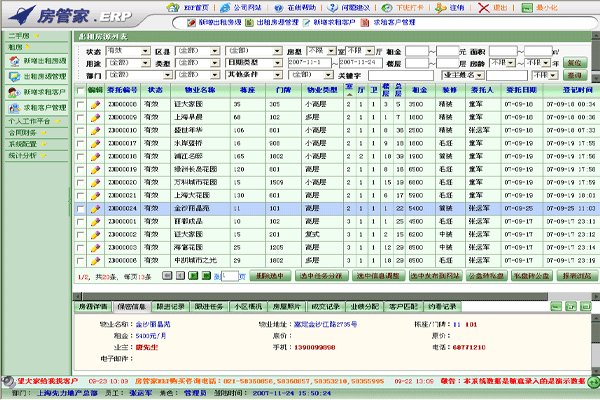
Task: Expand the 个人工作平台 sidebar section
Action: pos(34,119)
